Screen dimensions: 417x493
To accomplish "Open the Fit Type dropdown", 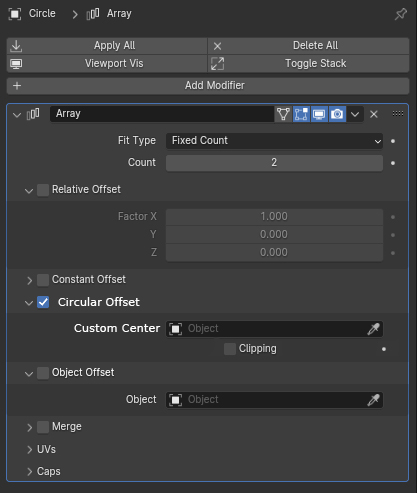I will pyautogui.click(x=274, y=141).
